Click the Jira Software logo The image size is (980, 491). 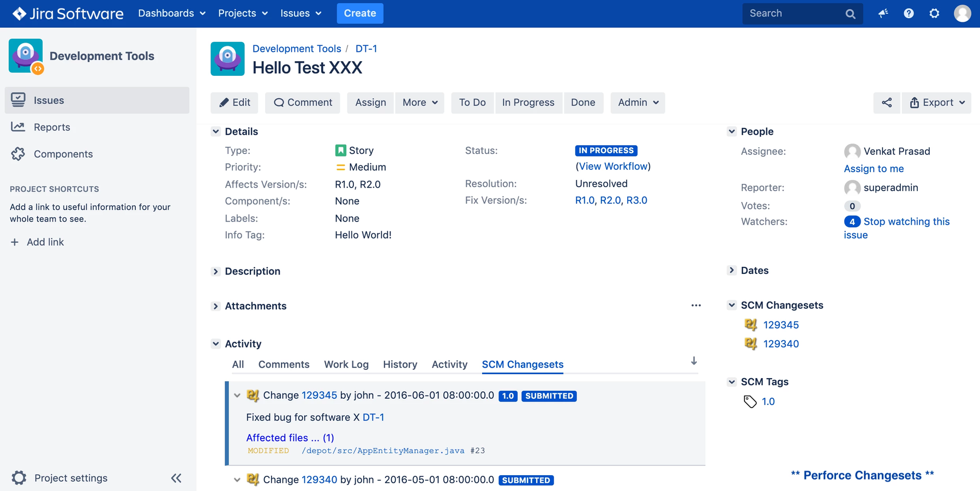[x=68, y=13]
